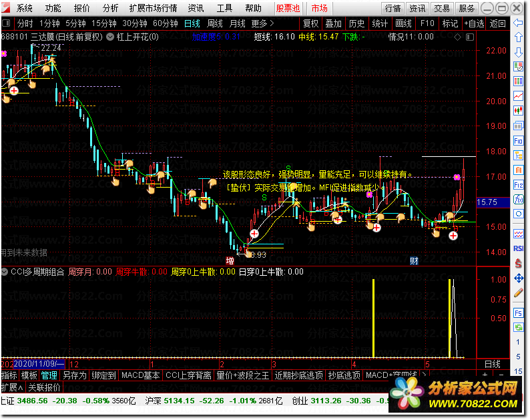
Task: Click the +自选 add-to-watchlist button
Action: click(474, 23)
